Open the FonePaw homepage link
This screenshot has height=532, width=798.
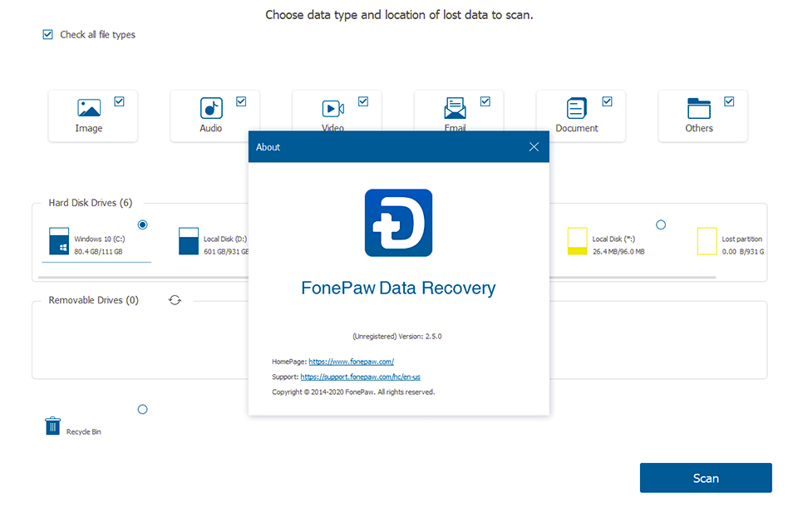(351, 361)
